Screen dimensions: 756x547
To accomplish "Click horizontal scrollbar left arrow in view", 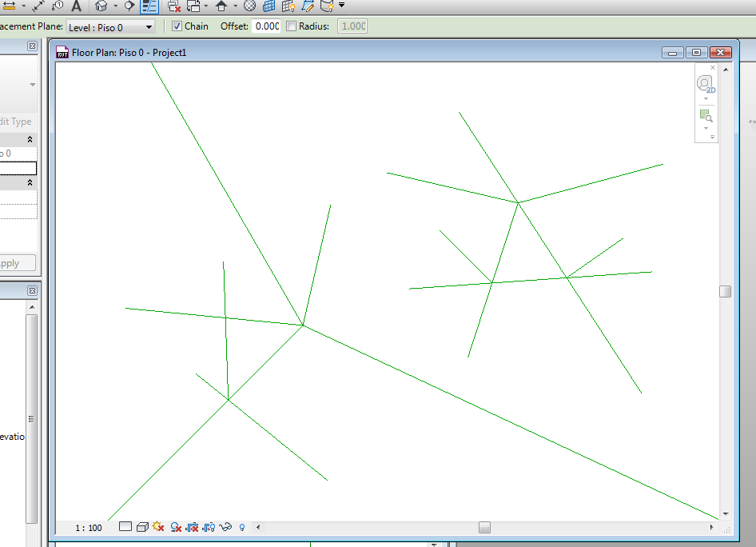I will point(258,527).
